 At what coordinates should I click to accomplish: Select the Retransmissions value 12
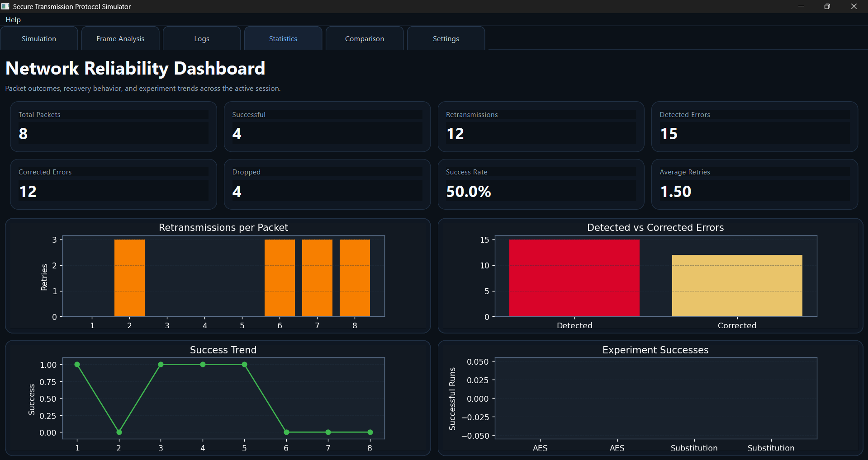point(455,134)
